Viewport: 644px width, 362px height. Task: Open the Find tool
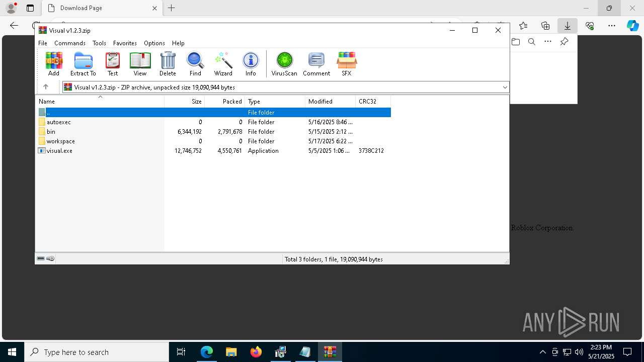pyautogui.click(x=195, y=64)
